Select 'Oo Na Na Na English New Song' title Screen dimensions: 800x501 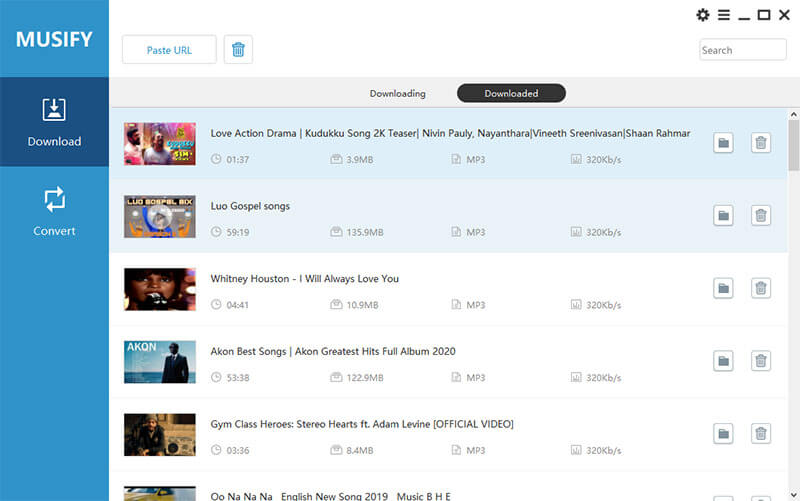pyautogui.click(x=331, y=496)
